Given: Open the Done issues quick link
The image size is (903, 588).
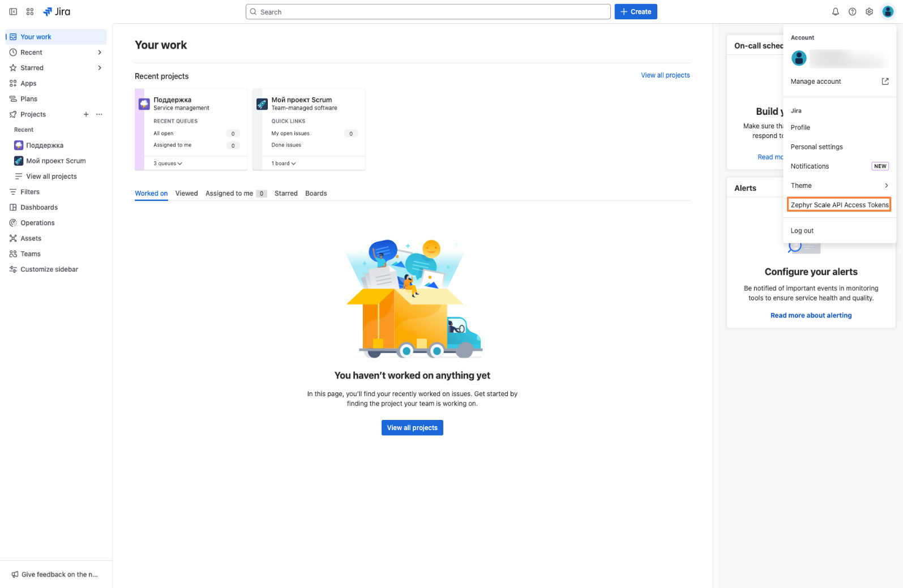Looking at the screenshot, I should click(286, 145).
